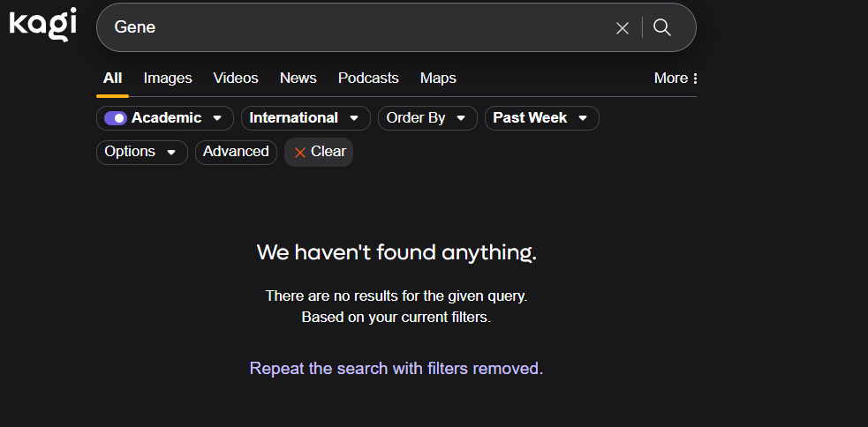The width and height of the screenshot is (868, 427).
Task: Click 'There are no results for the given query.'
Action: pos(396,296)
